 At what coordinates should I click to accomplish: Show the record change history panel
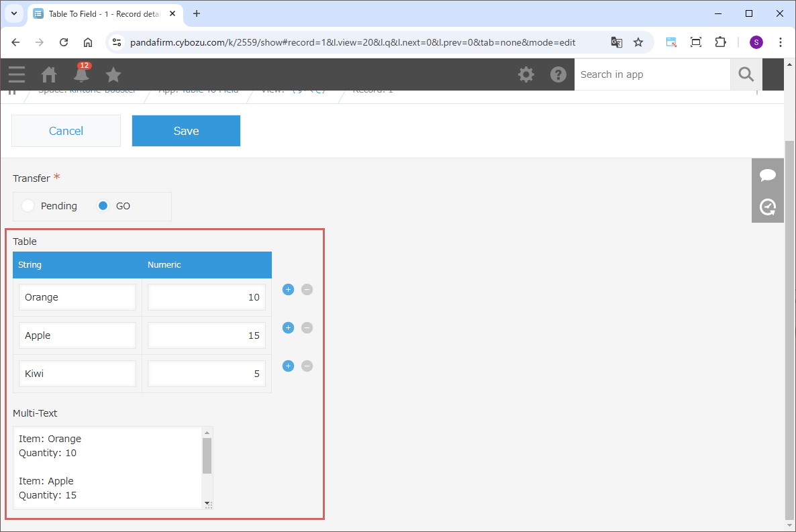(x=767, y=207)
